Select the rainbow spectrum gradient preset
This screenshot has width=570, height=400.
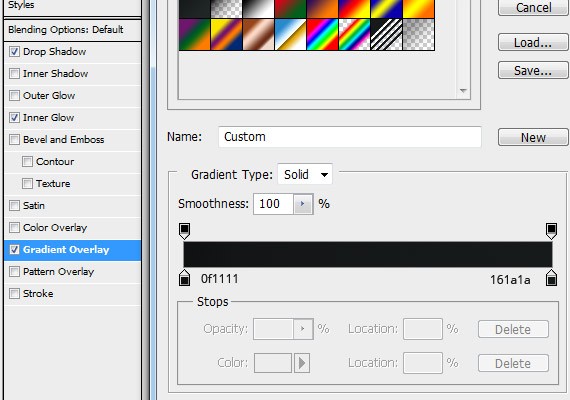coord(322,34)
